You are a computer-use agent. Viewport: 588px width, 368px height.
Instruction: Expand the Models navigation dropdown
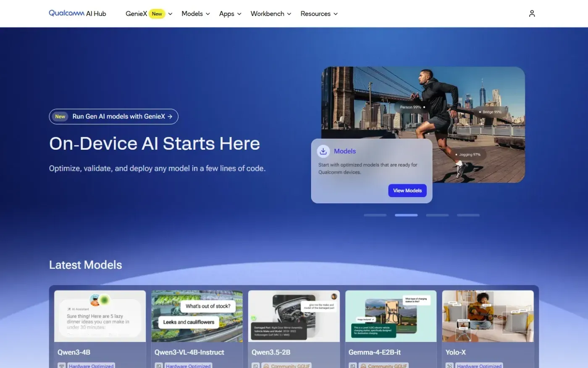tap(196, 13)
